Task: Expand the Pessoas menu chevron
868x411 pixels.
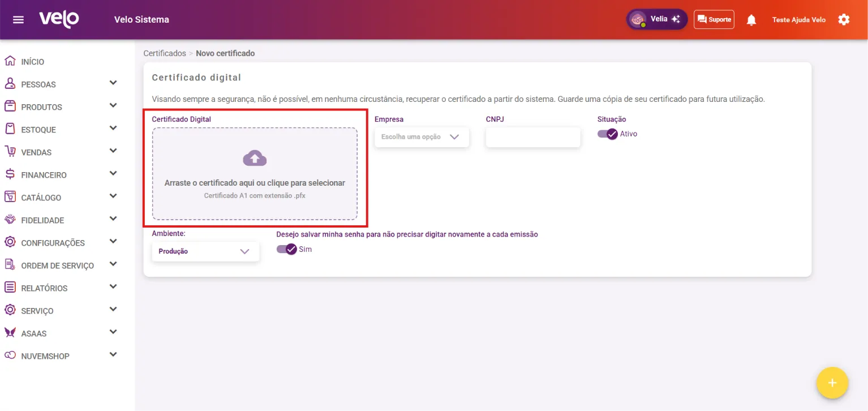Action: coord(113,83)
